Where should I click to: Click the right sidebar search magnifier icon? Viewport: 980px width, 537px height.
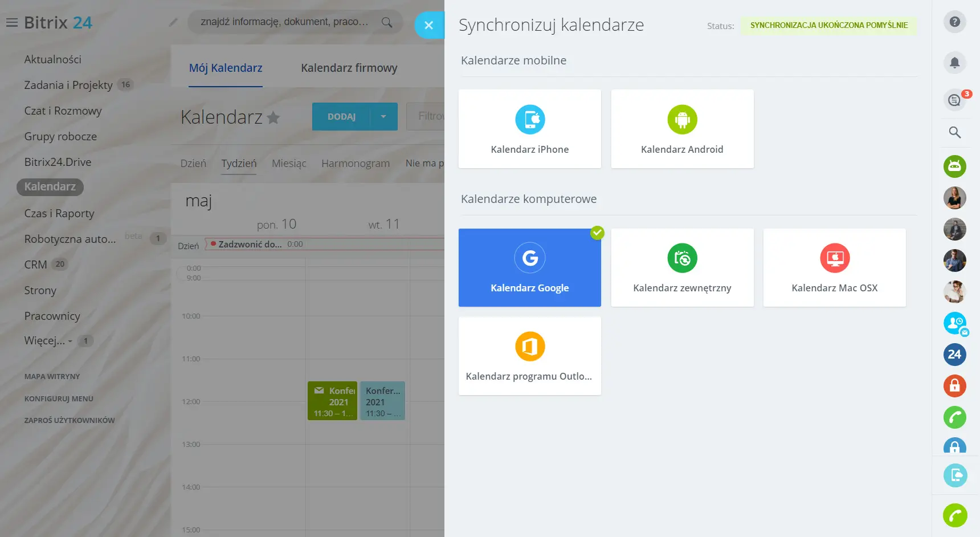954,133
